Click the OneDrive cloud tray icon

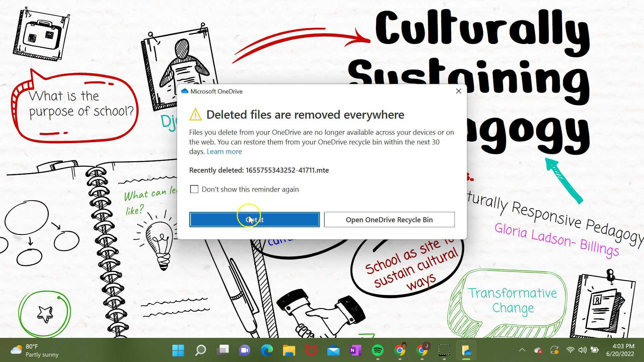coord(538,350)
